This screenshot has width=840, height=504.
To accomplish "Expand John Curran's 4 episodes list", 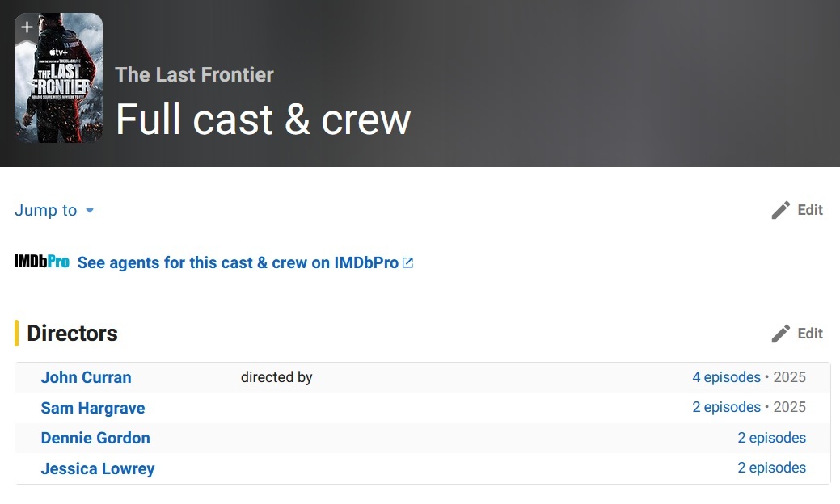I will tap(726, 377).
